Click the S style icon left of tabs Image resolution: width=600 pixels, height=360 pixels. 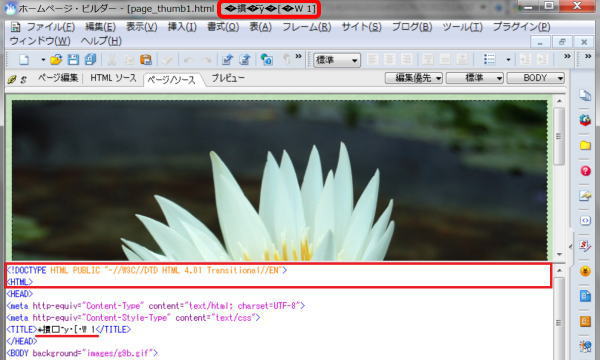click(x=24, y=80)
